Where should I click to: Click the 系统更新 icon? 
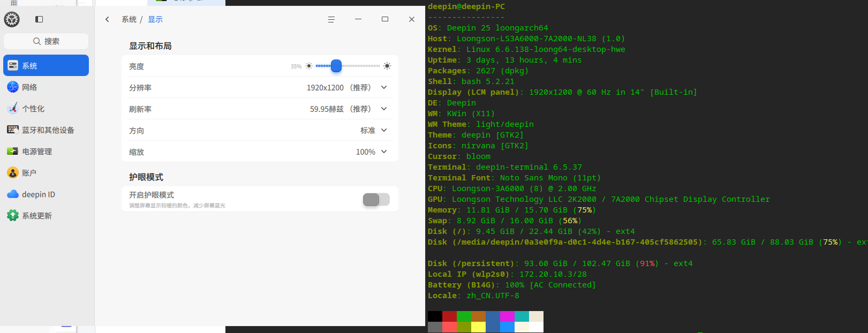(x=13, y=216)
